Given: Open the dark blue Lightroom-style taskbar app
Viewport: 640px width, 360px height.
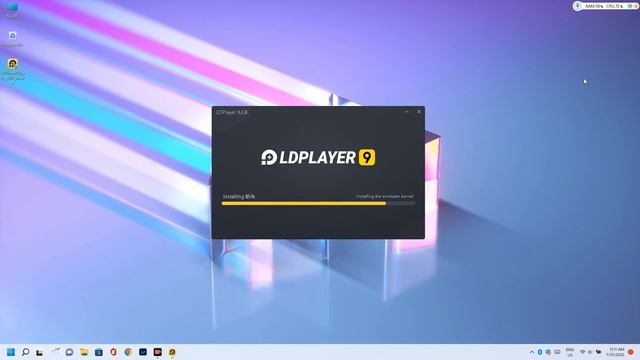Looking at the screenshot, I should tap(143, 352).
